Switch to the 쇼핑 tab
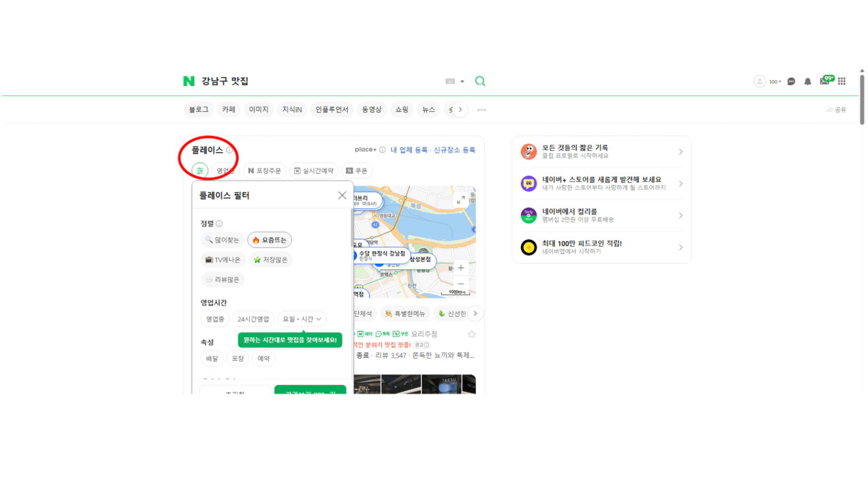868x488 pixels. point(401,110)
